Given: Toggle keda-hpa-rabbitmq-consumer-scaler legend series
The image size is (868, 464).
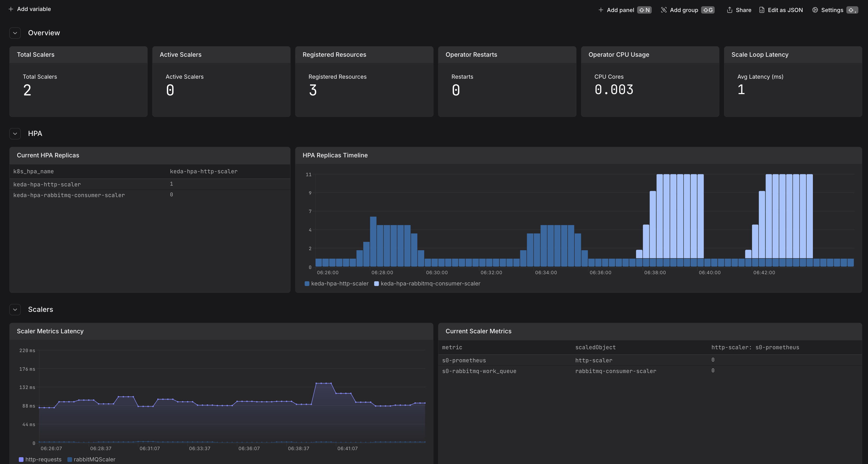Looking at the screenshot, I should point(430,284).
